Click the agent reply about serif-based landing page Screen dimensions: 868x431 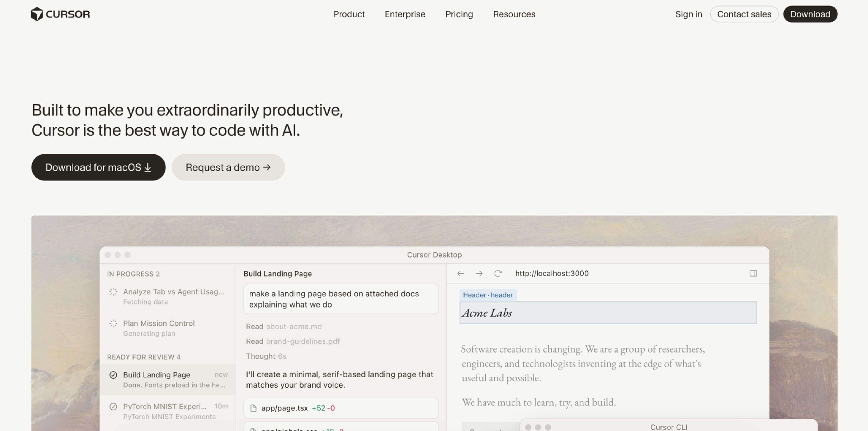pyautogui.click(x=339, y=379)
